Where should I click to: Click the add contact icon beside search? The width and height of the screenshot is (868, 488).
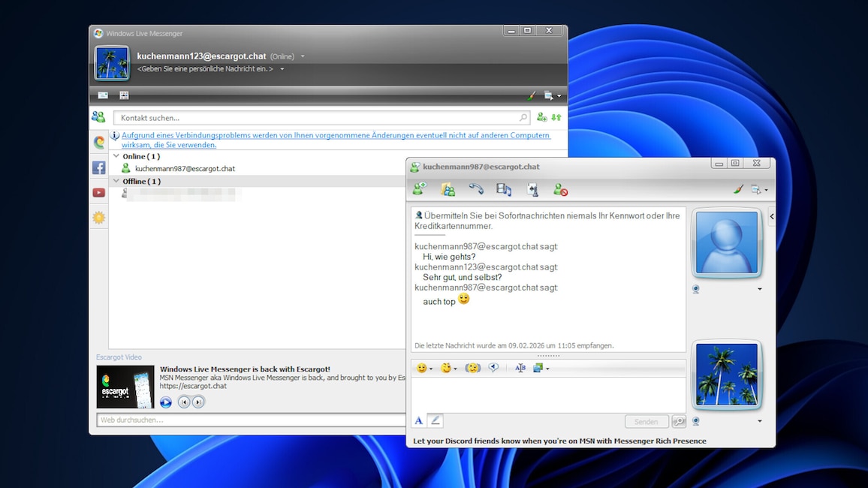542,117
